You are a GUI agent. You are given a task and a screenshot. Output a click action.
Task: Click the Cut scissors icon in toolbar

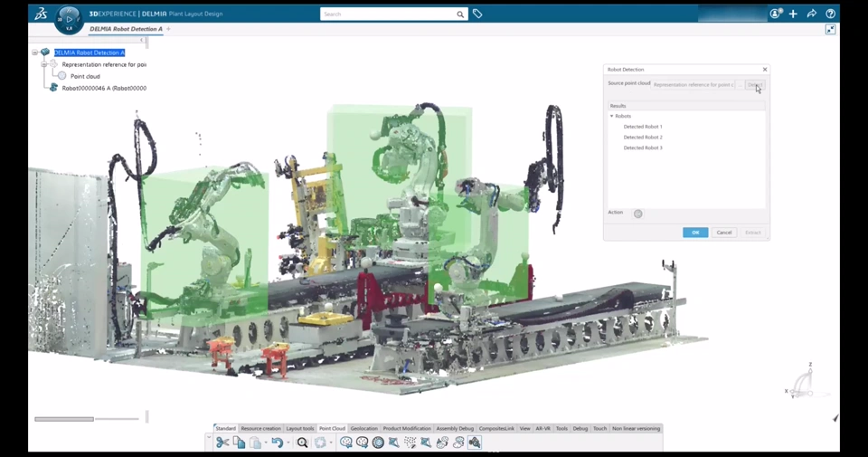click(222, 442)
